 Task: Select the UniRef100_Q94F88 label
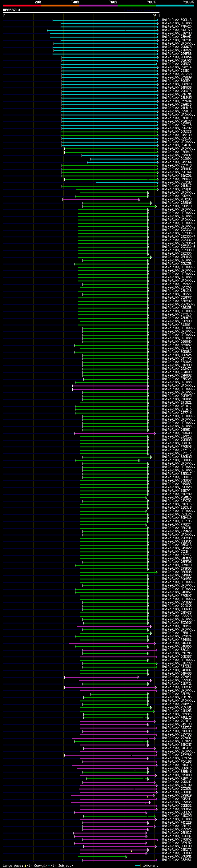click(176, 54)
